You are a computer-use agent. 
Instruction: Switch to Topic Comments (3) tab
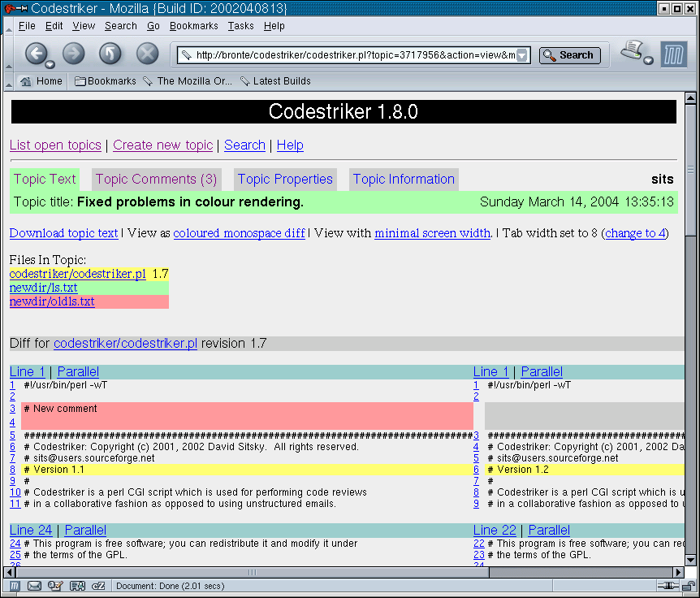click(156, 180)
